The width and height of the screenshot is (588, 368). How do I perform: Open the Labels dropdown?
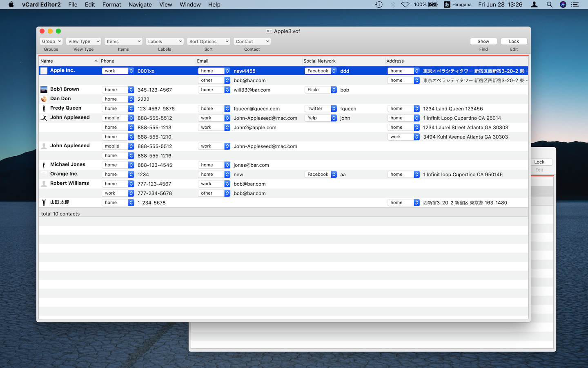[165, 41]
